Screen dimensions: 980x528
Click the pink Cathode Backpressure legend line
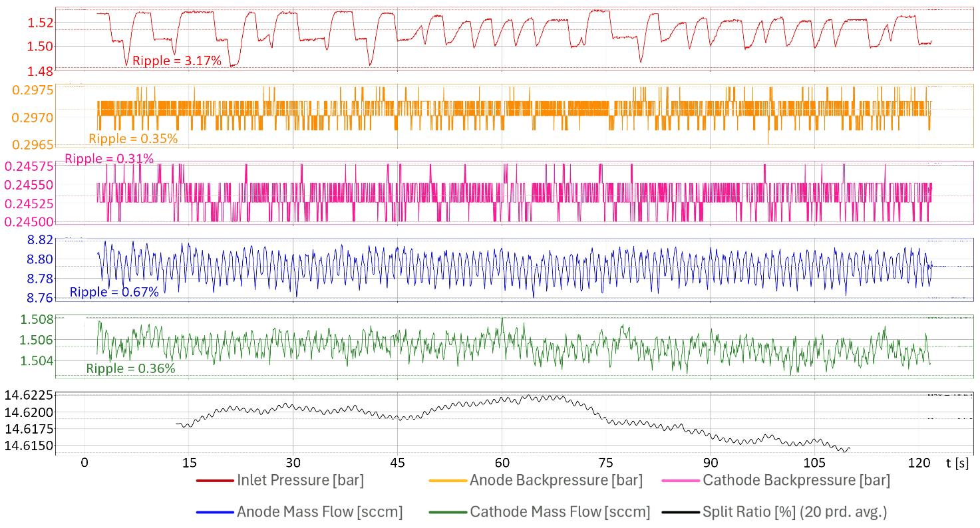click(x=681, y=480)
